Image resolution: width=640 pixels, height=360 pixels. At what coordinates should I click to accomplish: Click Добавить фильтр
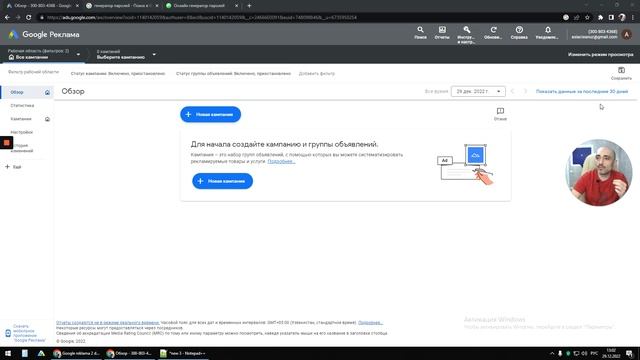[x=317, y=73]
